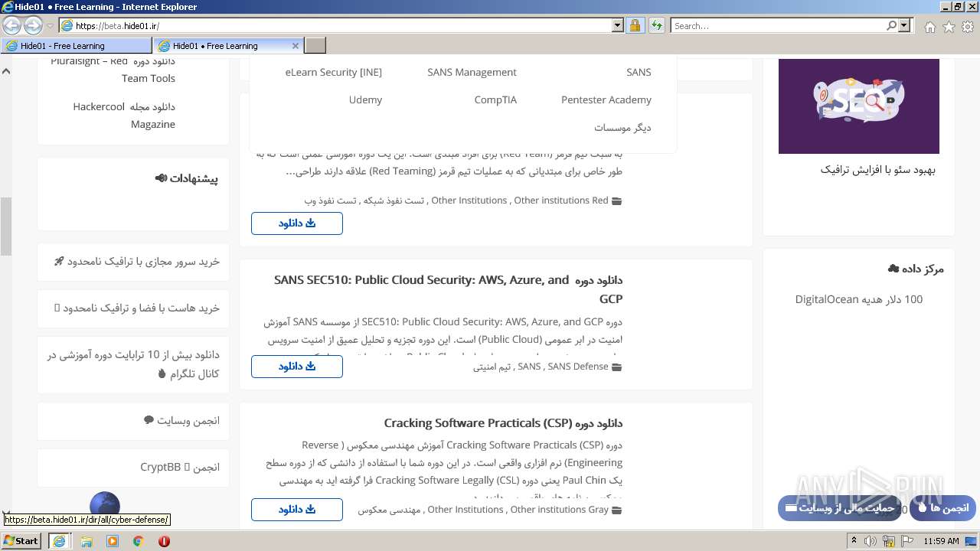Open the Cracking Software Practicals (CSP) title
Image resolution: width=980 pixels, height=551 pixels.
tap(503, 422)
